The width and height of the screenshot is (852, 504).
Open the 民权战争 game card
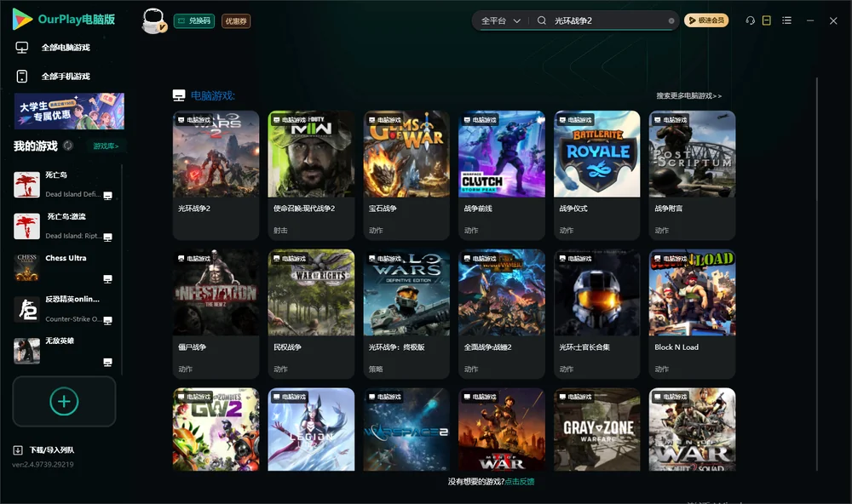(x=311, y=313)
